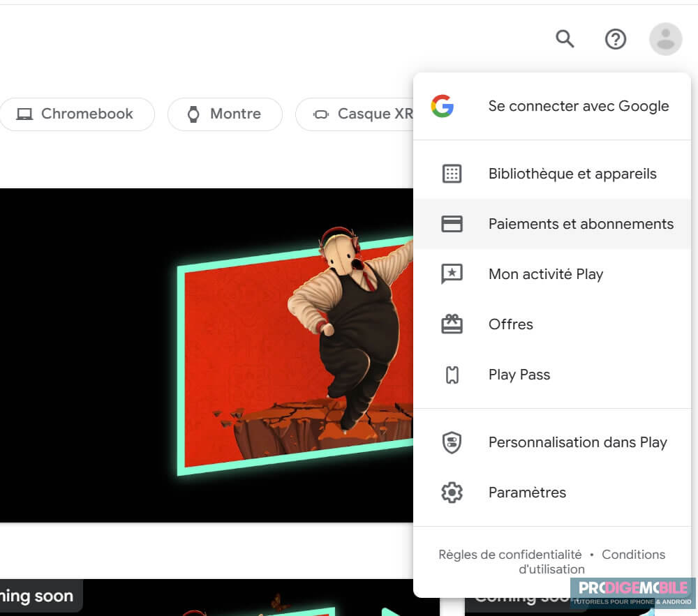The width and height of the screenshot is (698, 616).
Task: Click the Paramètres gear icon
Action: (x=452, y=493)
